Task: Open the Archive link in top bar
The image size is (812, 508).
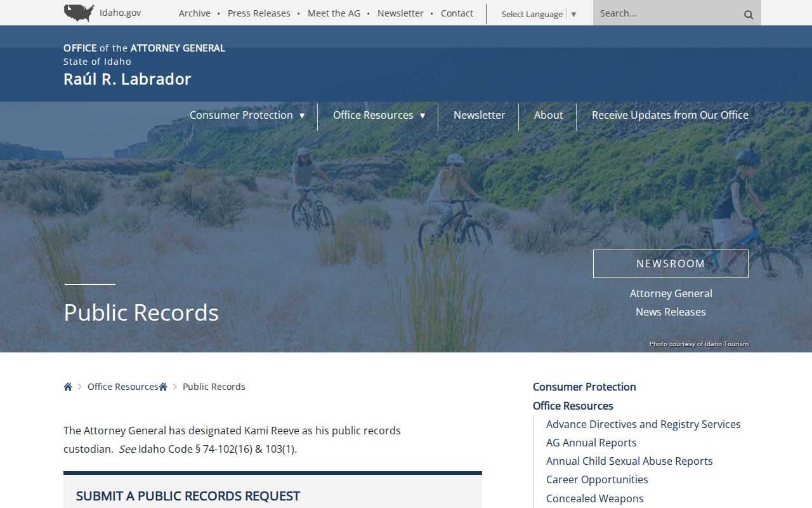Action: tap(195, 13)
